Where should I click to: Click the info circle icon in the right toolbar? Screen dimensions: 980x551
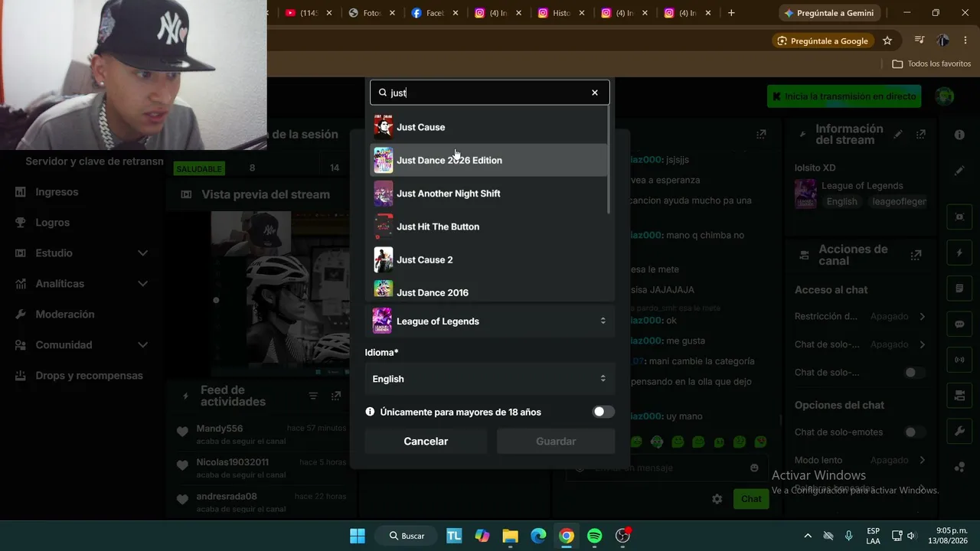click(x=959, y=135)
